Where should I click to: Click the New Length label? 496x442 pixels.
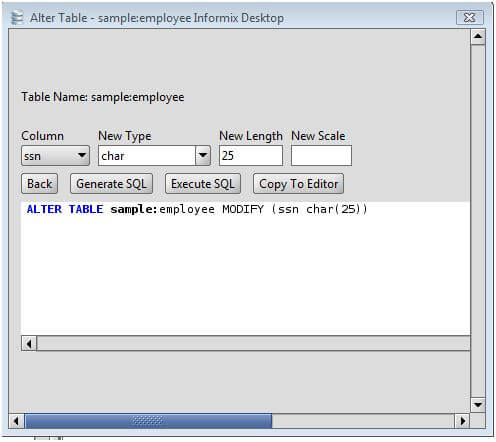251,136
